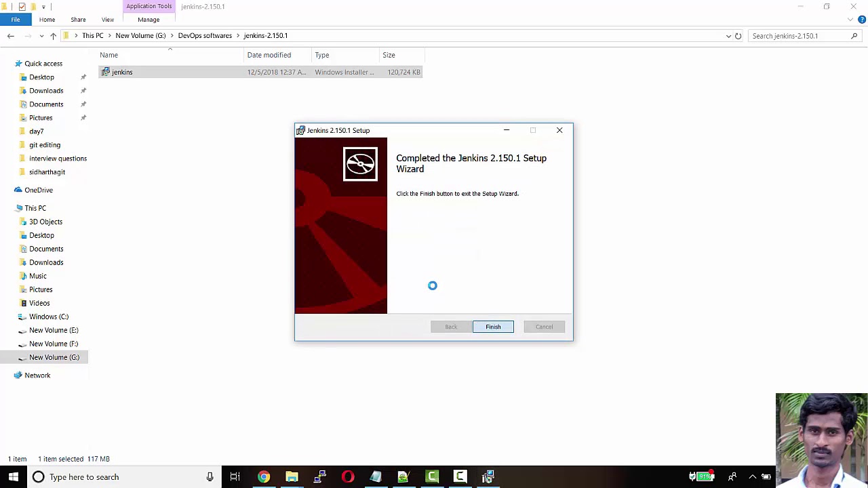The image size is (868, 488).
Task: Click This PC in the address breadcrumb
Action: point(93,35)
